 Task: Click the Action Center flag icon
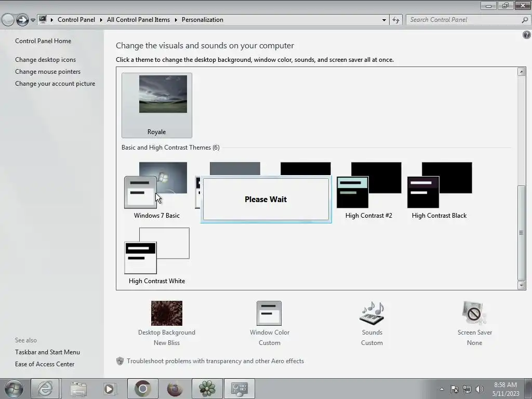[x=454, y=389]
